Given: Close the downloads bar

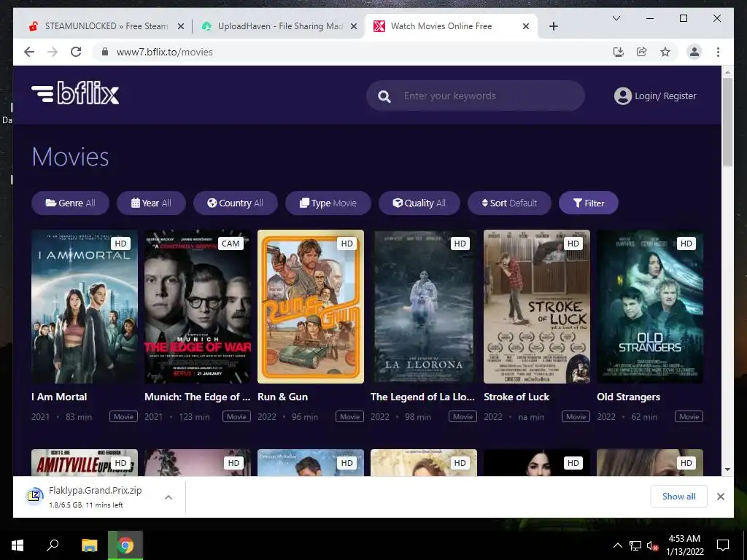Looking at the screenshot, I should tap(720, 497).
